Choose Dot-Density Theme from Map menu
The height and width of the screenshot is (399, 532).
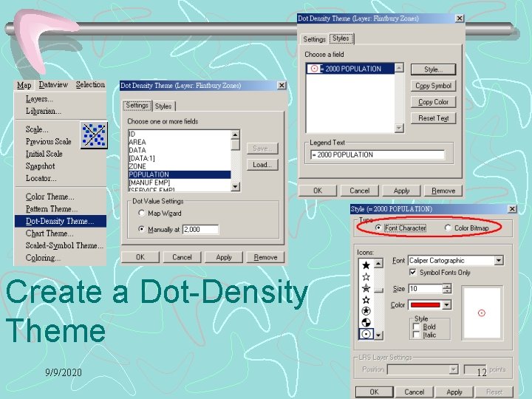(61, 221)
